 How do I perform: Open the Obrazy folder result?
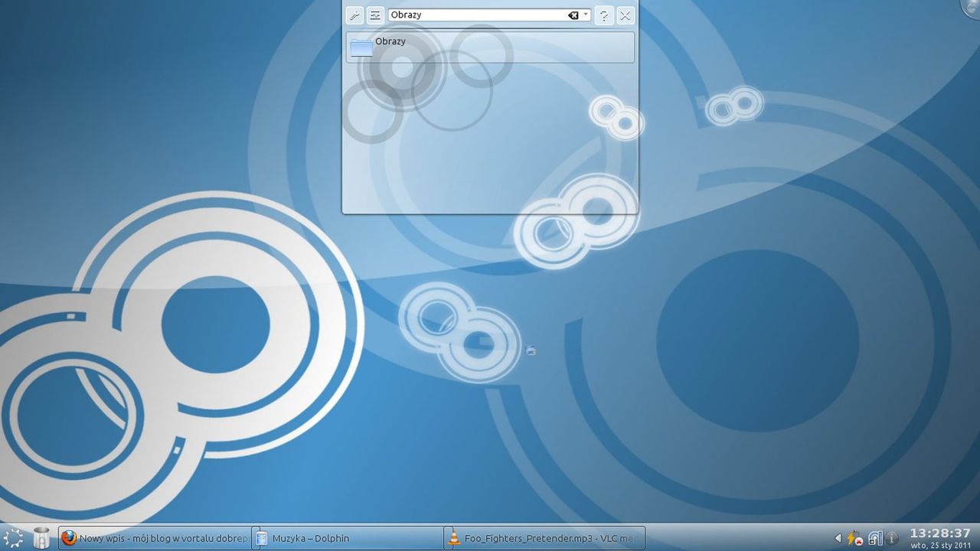click(490, 47)
